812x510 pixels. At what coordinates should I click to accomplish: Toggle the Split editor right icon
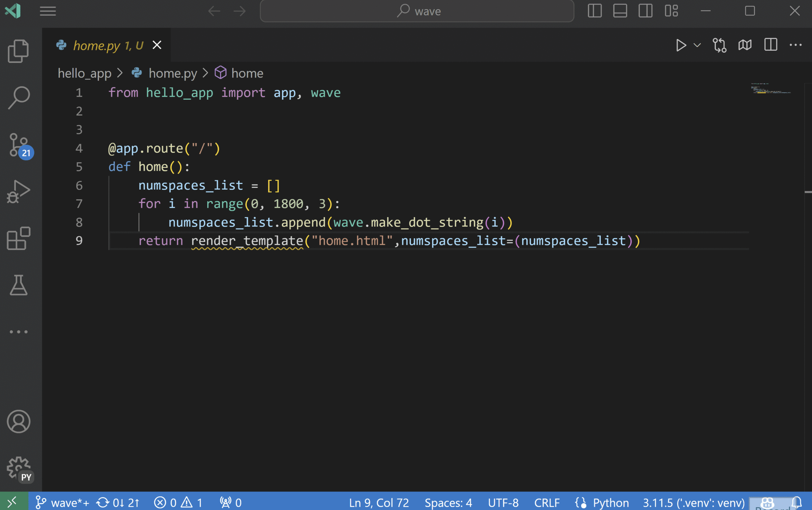[771, 45]
